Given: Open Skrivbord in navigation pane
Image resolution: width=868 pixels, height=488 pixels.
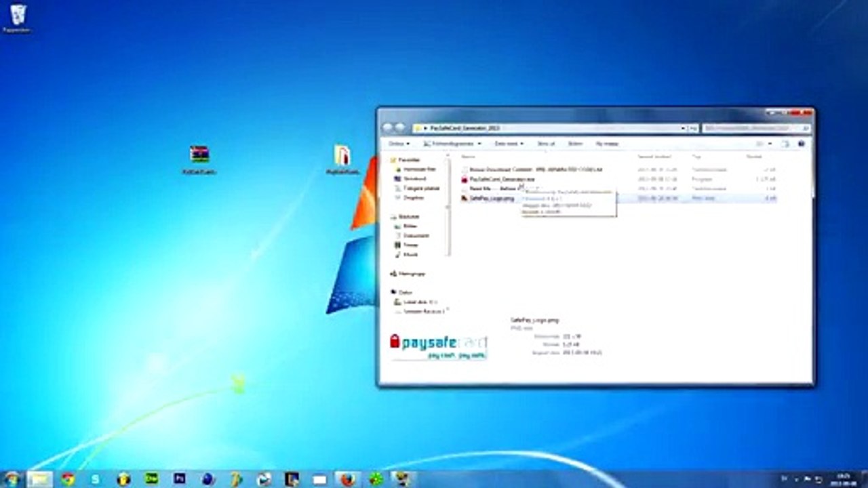Looking at the screenshot, I should tap(411, 178).
